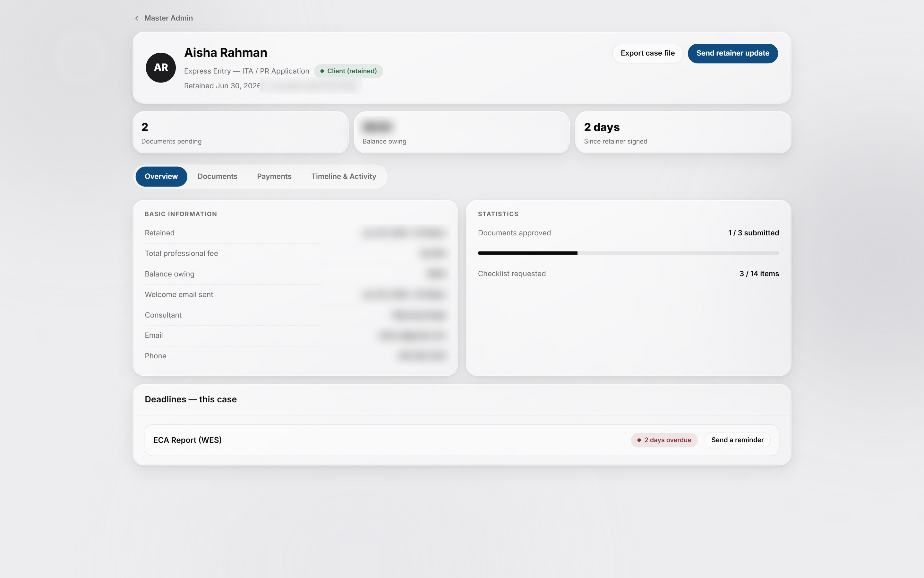924x578 pixels.
Task: Click the Phone row label
Action: pos(155,356)
